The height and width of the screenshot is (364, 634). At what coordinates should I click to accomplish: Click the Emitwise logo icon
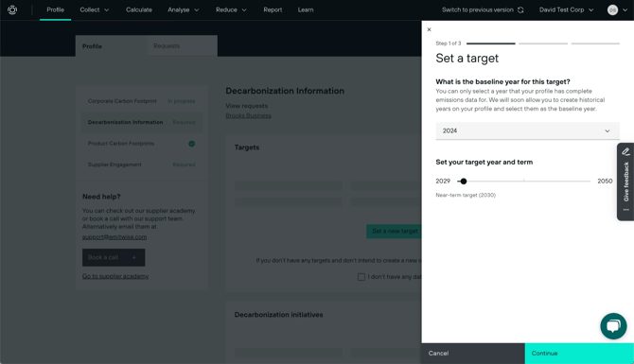point(12,9)
